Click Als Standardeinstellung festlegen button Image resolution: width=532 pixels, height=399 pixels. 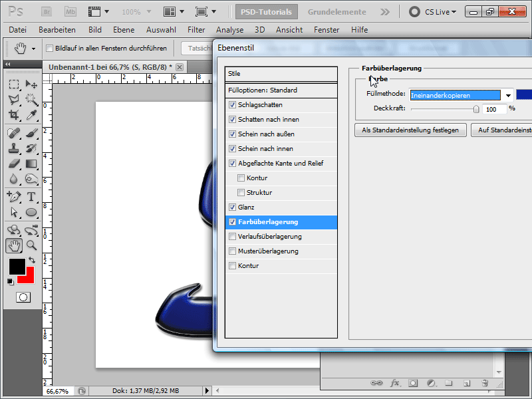click(x=410, y=130)
